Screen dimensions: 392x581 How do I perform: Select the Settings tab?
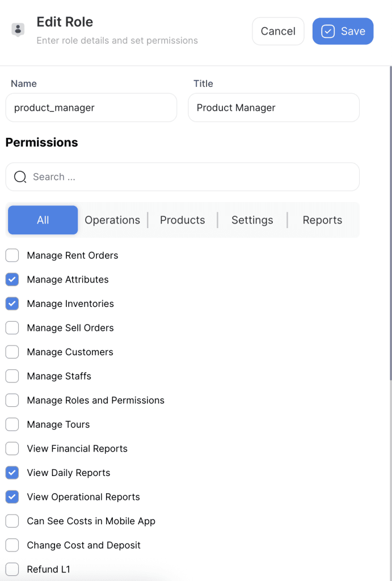(252, 220)
